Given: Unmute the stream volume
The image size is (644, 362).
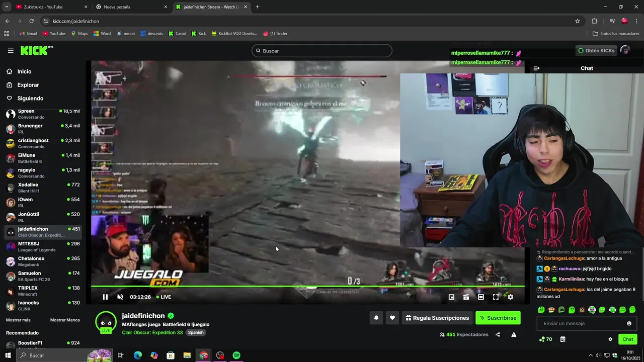Looking at the screenshot, I should coord(120,297).
